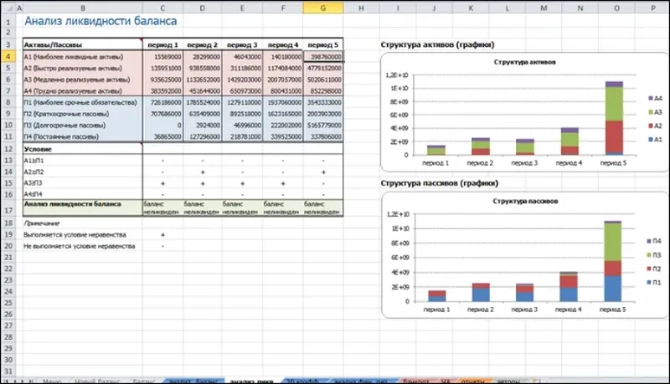Click the blue П1 segment of период 5 bar
Viewport: 670px width, 384px height.
(613, 288)
